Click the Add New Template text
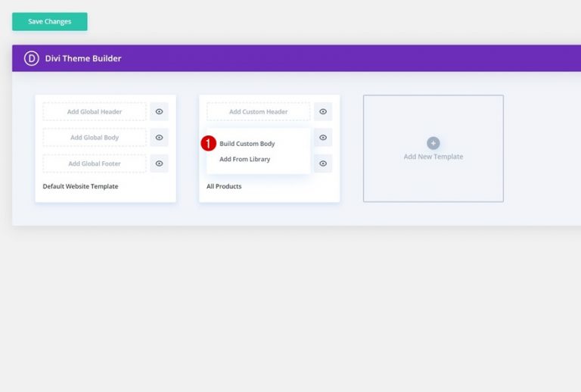The image size is (581, 392). pos(433,157)
